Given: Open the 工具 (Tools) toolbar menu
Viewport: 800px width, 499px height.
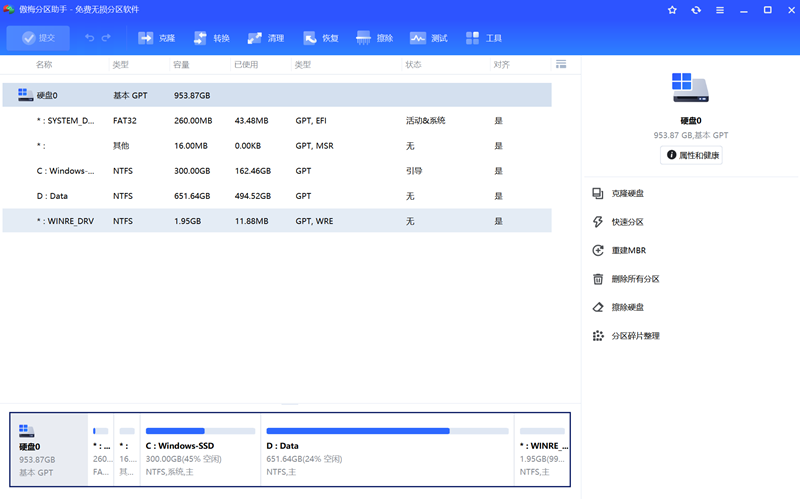Looking at the screenshot, I should pos(484,38).
